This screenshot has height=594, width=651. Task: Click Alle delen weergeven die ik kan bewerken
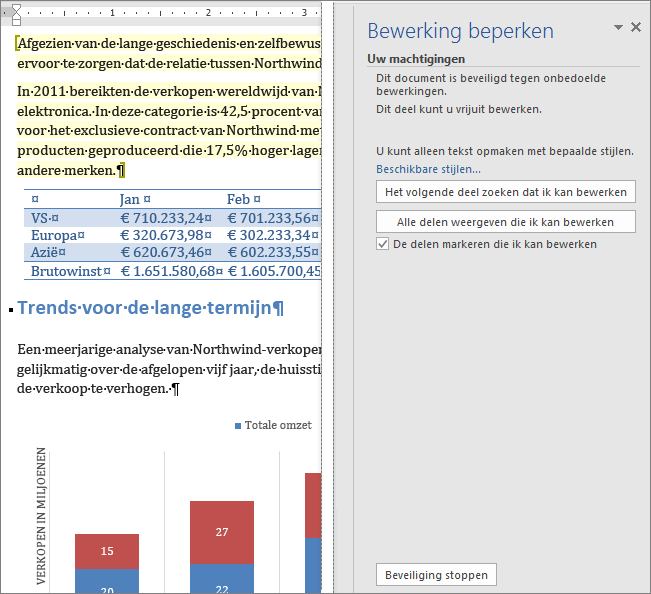506,222
